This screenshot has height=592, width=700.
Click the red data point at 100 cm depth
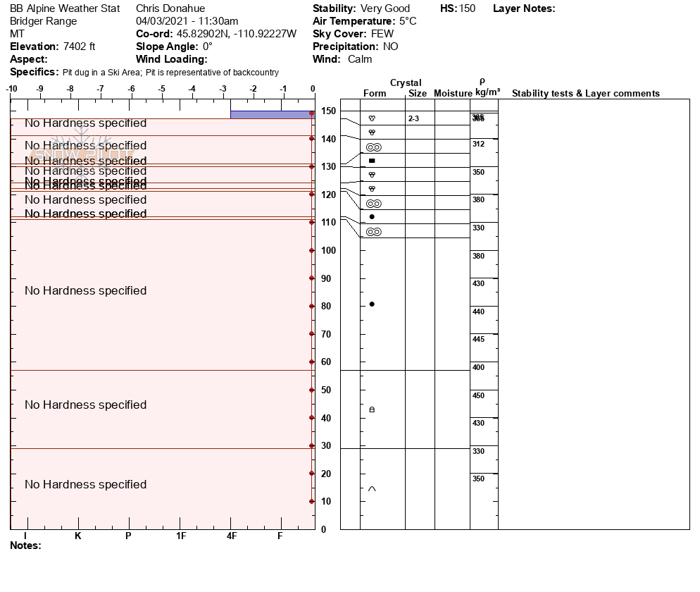coord(311,250)
